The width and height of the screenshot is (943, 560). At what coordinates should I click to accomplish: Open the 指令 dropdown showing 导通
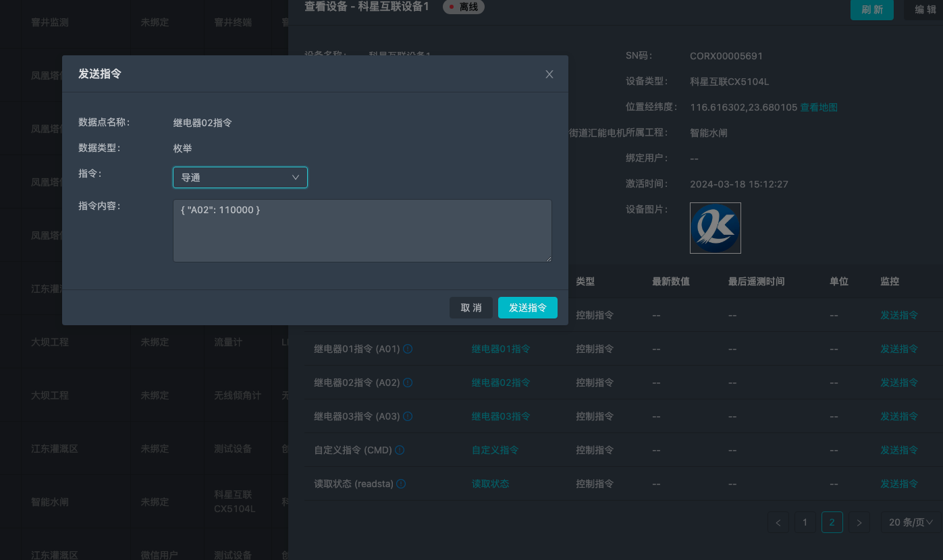click(240, 177)
